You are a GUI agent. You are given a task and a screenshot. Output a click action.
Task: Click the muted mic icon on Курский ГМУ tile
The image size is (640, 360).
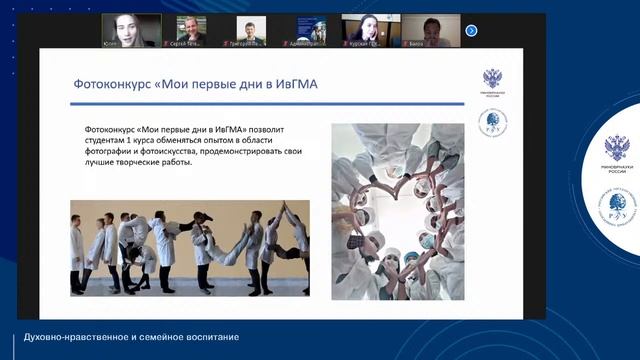(346, 44)
